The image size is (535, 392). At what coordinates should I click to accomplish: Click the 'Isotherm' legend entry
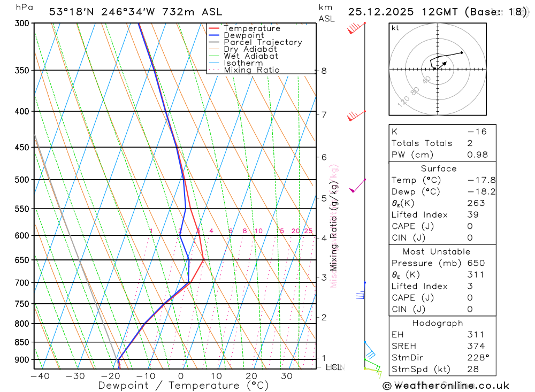(243, 63)
